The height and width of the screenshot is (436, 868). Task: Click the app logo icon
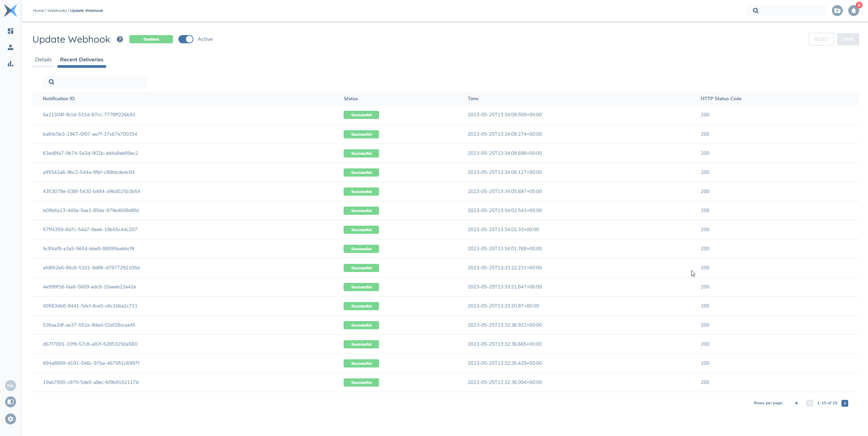pos(11,11)
